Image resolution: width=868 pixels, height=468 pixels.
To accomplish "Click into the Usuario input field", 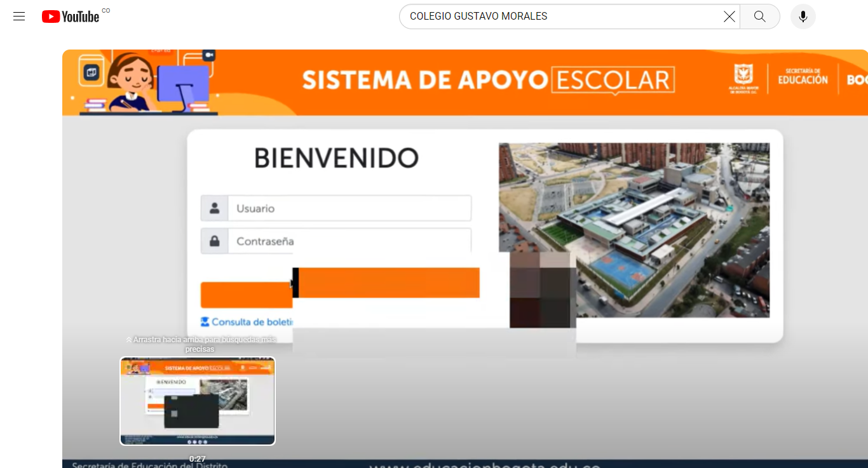I will pos(349,208).
